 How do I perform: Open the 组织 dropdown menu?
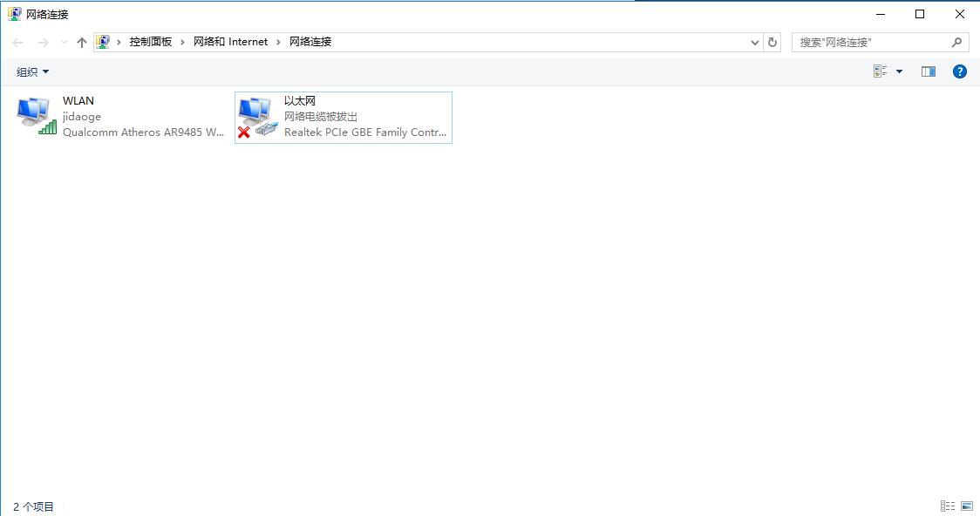[x=32, y=71]
